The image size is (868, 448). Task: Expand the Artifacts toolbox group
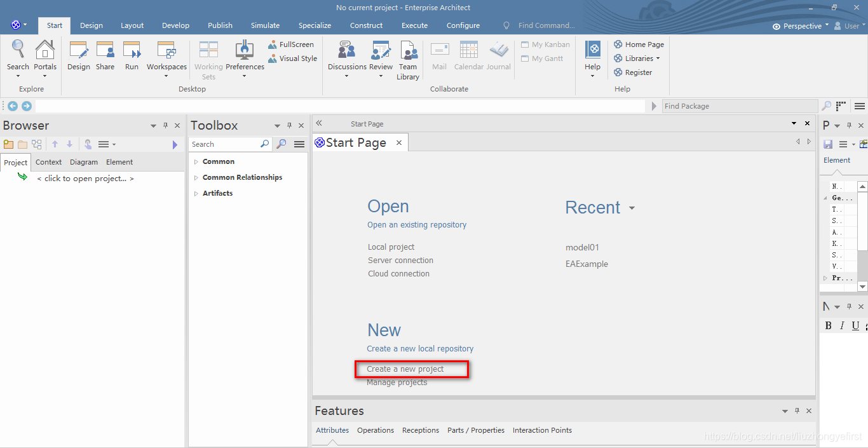[196, 193]
